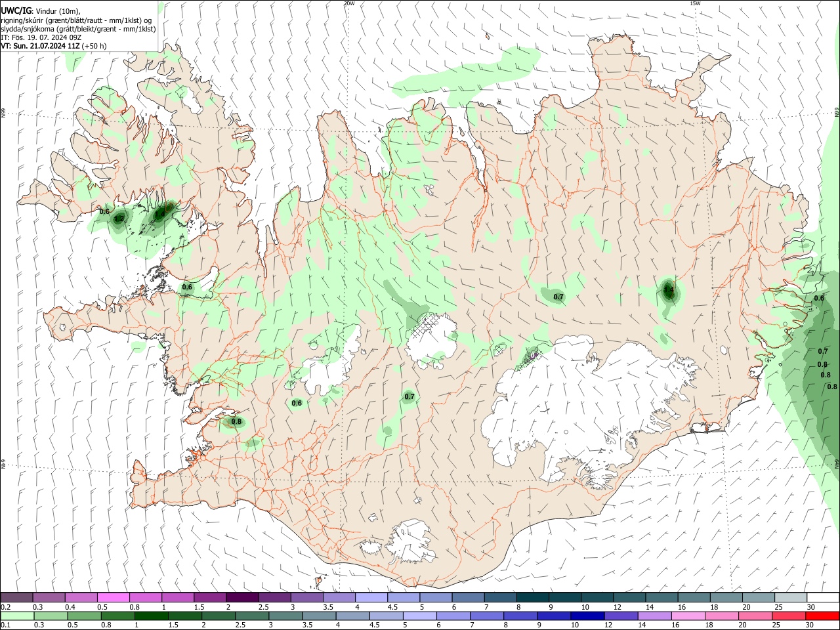Select the medium green 0.5 rain legend swatch

(84, 616)
